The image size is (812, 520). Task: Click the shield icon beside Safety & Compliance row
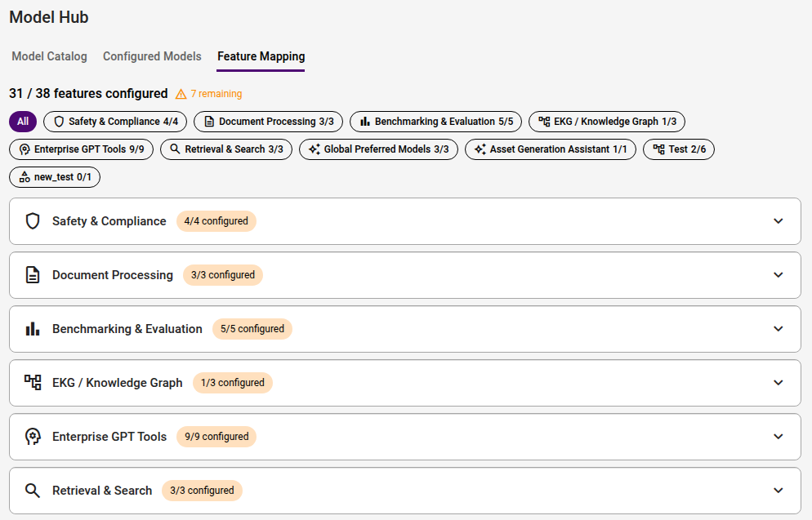(x=33, y=221)
